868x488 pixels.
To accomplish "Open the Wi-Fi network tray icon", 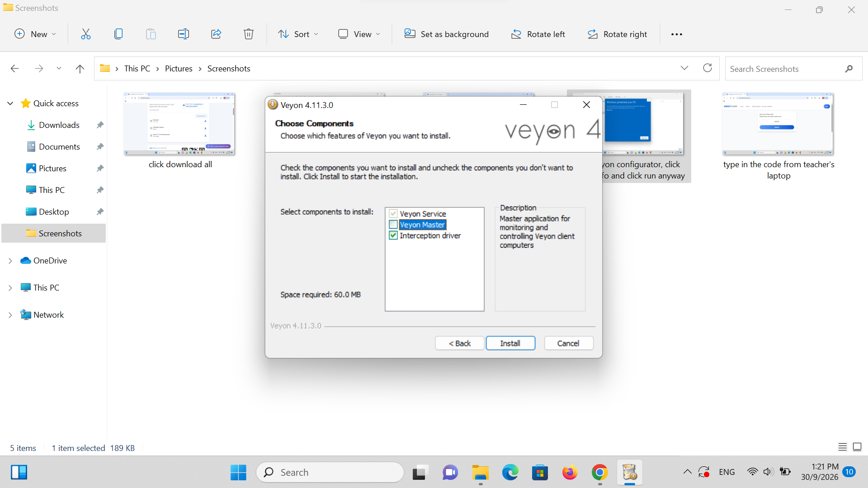I will [x=752, y=472].
